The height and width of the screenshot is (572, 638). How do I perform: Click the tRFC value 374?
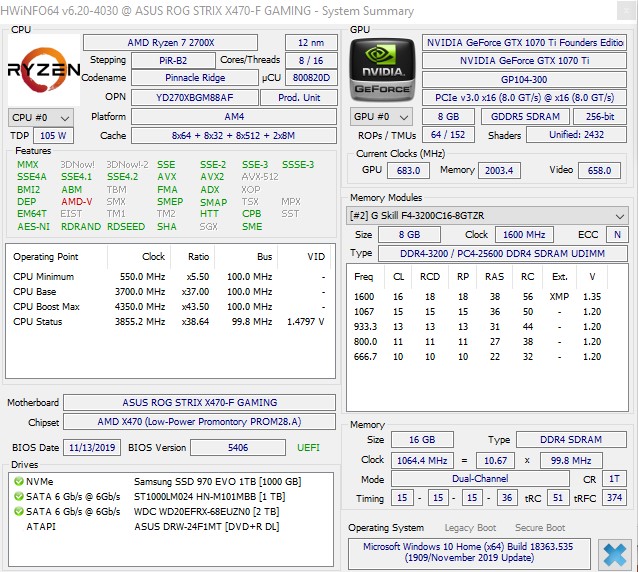(614, 498)
